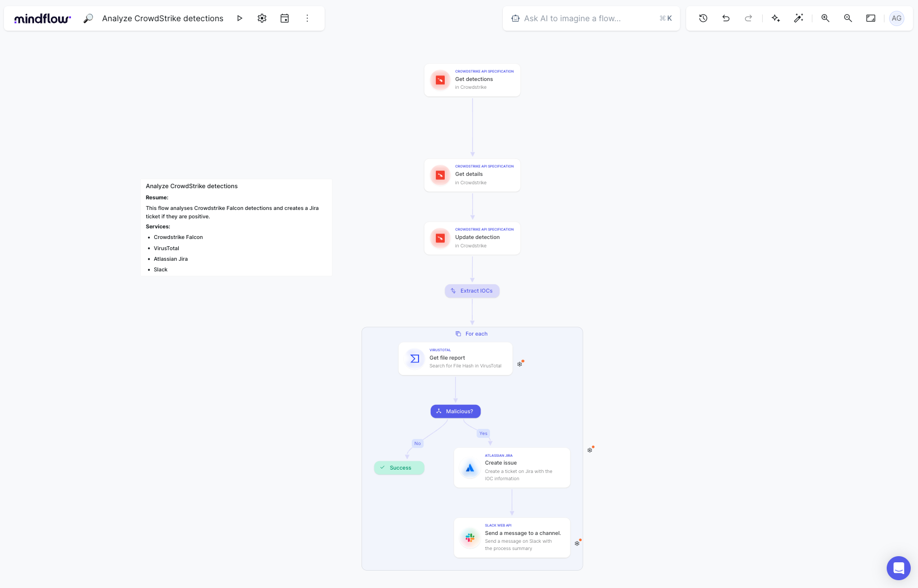Click VirusTotal in the services list
The height and width of the screenshot is (588, 918).
167,248
